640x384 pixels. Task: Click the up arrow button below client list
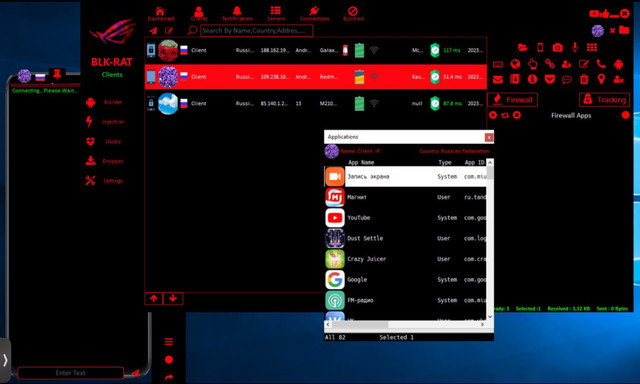click(154, 298)
